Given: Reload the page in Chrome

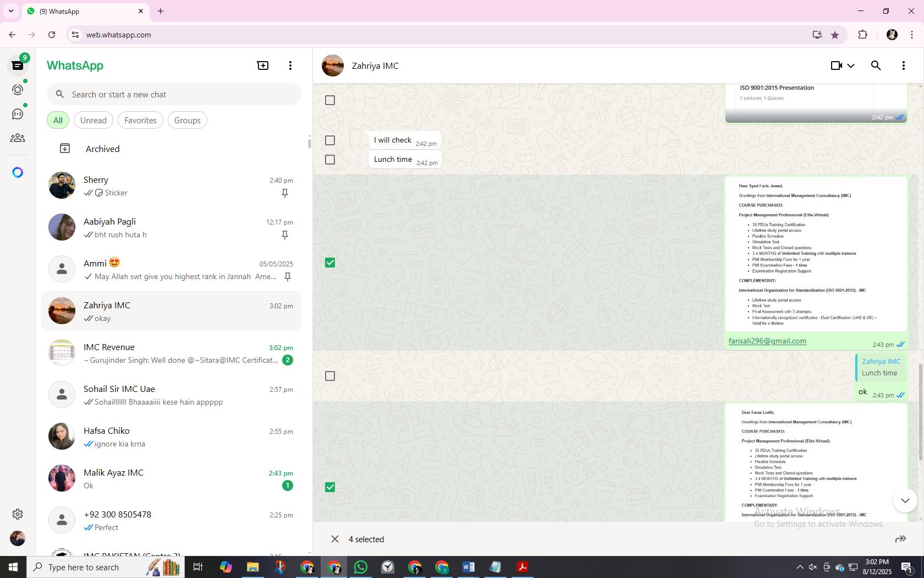Looking at the screenshot, I should click(52, 35).
